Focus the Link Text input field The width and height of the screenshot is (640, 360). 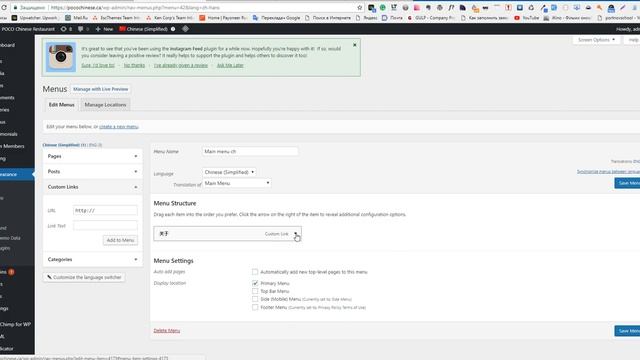point(105,226)
